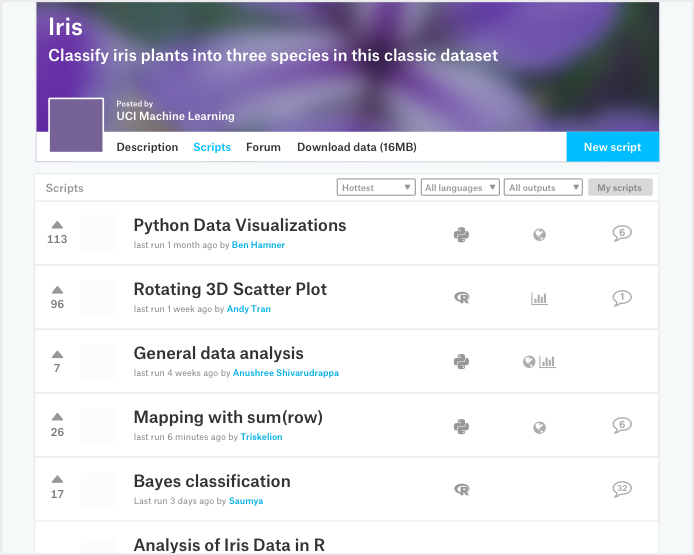The height and width of the screenshot is (555, 694).
Task: Click bar chart output icon on Rotating 3D Scatter Plot
Action: tap(539, 298)
